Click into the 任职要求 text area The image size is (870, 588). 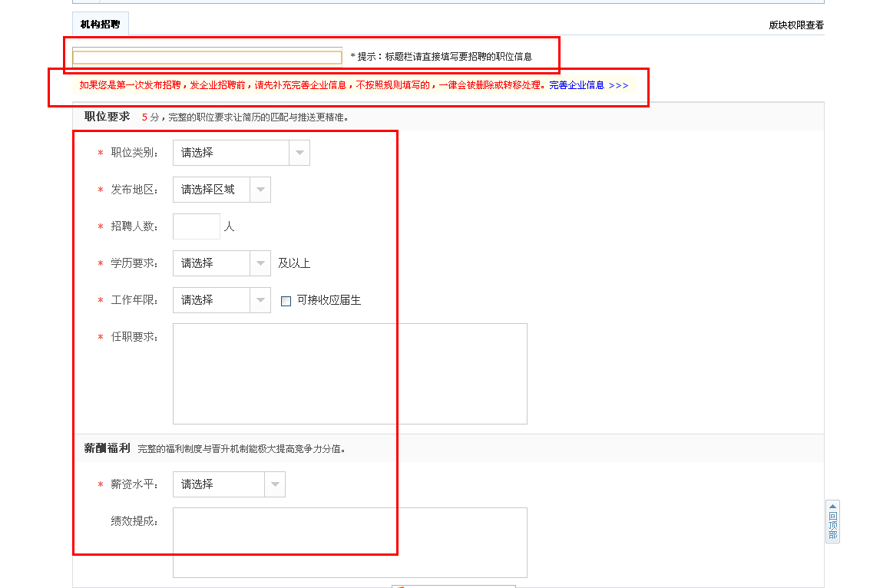coord(350,374)
